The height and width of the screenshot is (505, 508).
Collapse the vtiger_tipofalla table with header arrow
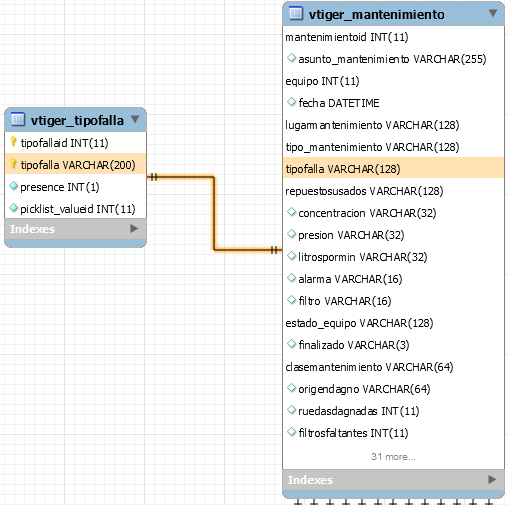[x=135, y=119]
